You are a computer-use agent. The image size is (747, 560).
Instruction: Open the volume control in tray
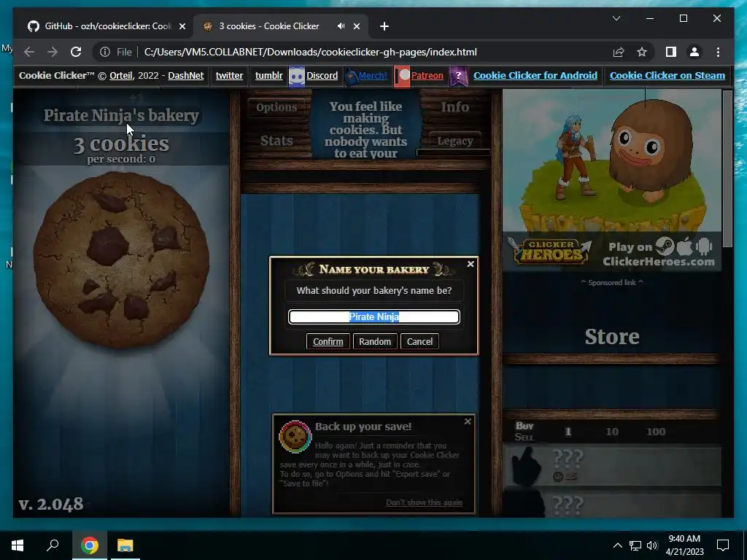tap(652, 545)
